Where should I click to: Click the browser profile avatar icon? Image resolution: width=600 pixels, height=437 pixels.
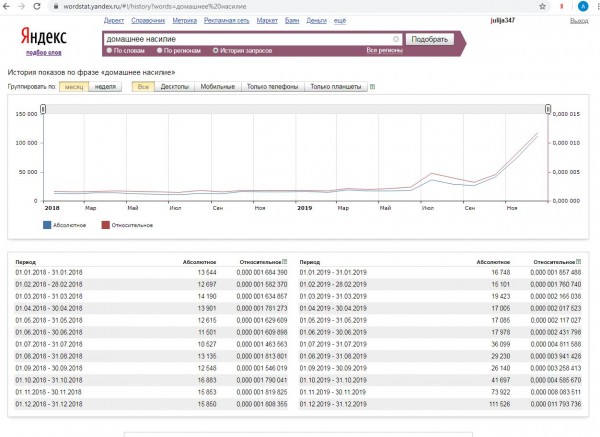coord(567,6)
